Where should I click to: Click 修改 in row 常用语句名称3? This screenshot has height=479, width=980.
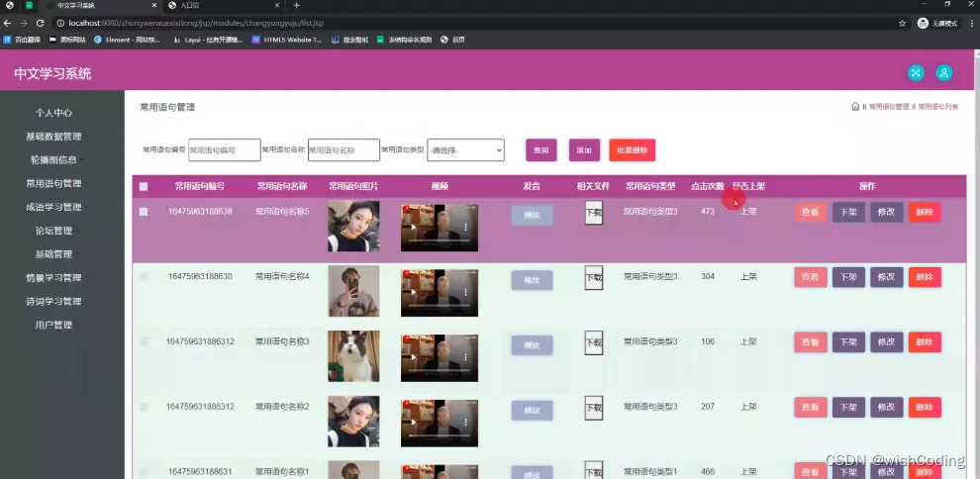(x=887, y=342)
